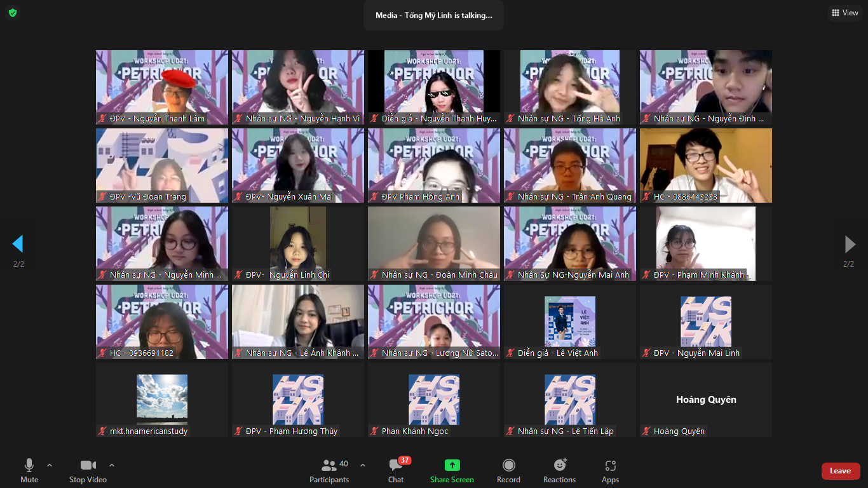The image size is (868, 488).
Task: Expand audio options arrow beside Mute
Action: coord(50,465)
